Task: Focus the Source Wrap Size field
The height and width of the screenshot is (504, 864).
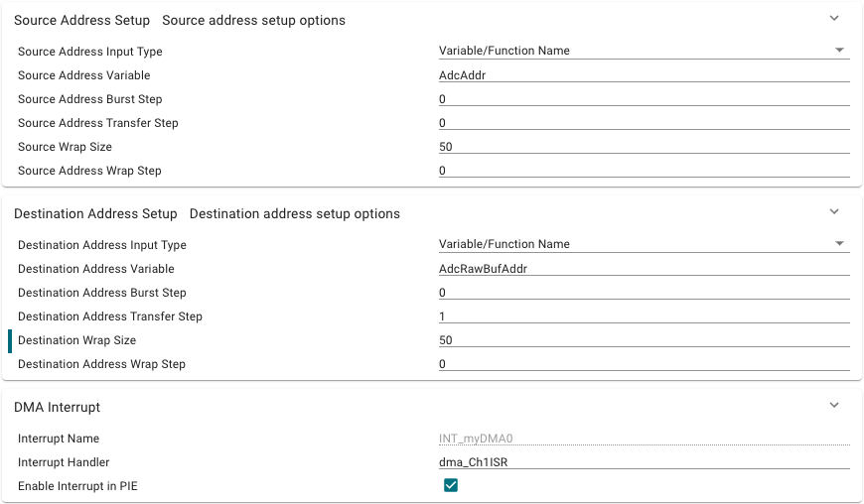Action: point(644,146)
